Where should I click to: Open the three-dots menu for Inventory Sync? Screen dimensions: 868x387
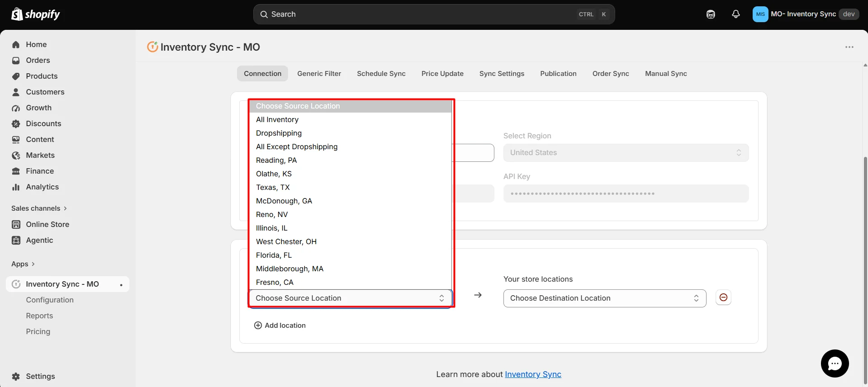(849, 47)
